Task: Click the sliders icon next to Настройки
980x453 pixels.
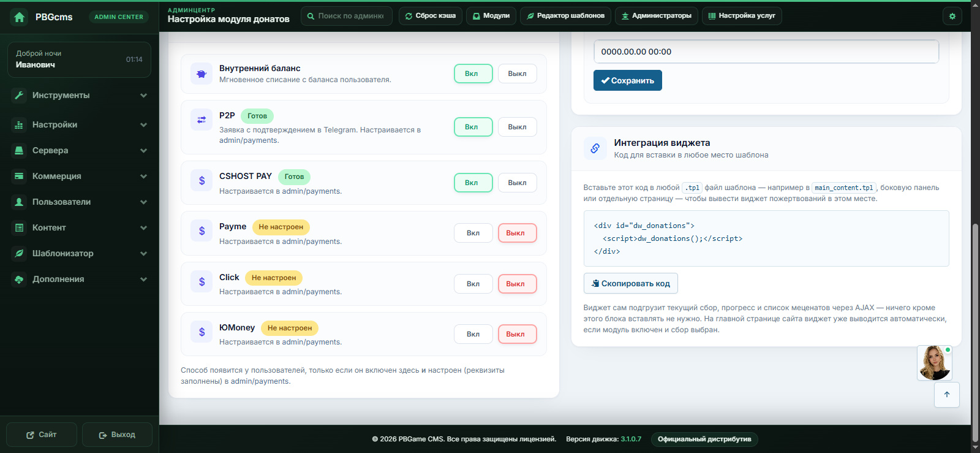Action: [x=19, y=124]
